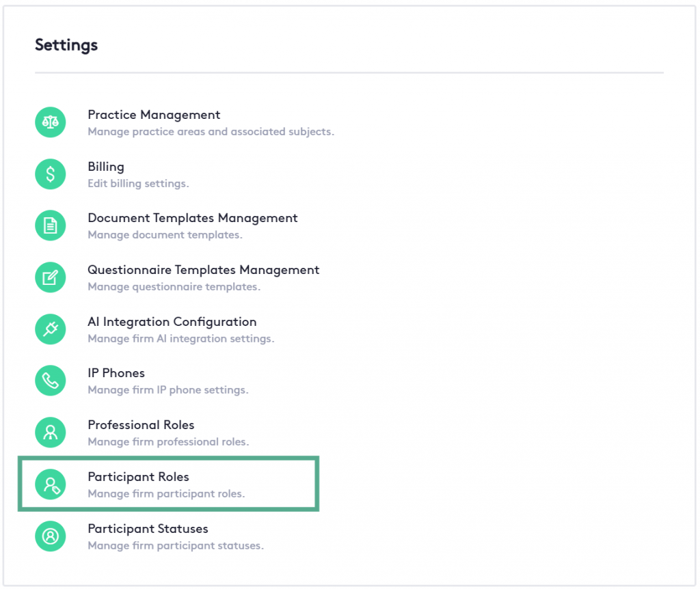Image resolution: width=700 pixels, height=589 pixels.
Task: Select the highlighted Participant Roles title
Action: (x=138, y=477)
